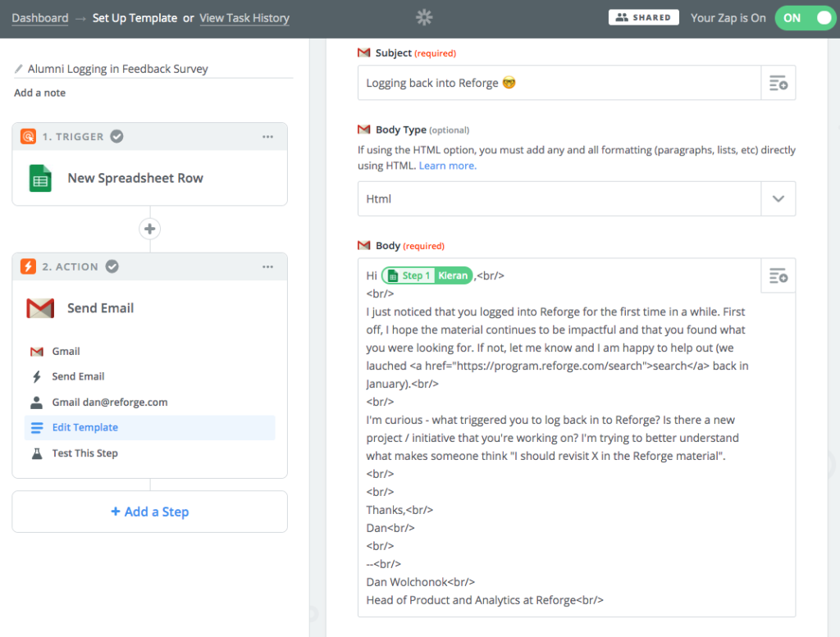
Task: Click Add a note link
Action: click(x=39, y=93)
